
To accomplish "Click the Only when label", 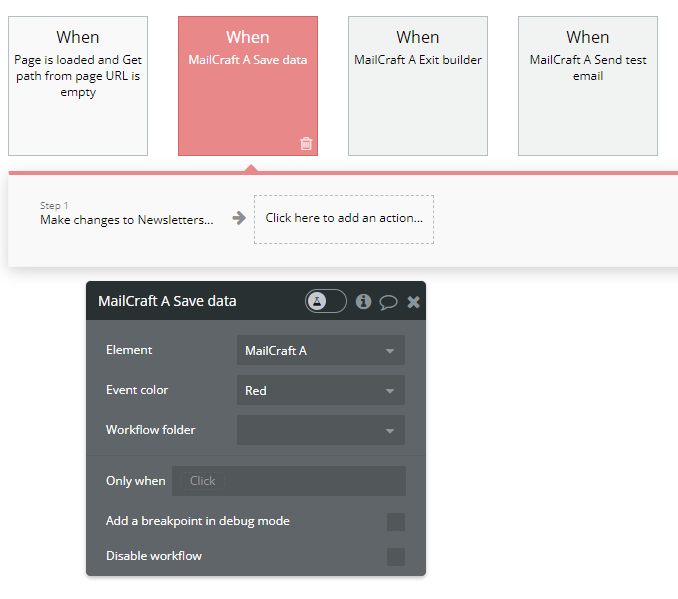I will 136,481.
